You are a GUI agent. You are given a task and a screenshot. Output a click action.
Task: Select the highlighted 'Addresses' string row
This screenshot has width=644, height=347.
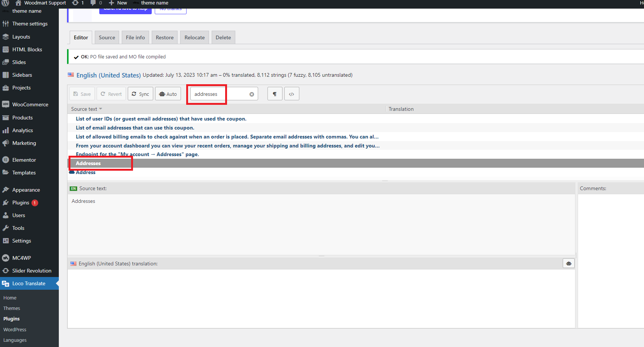(356, 163)
